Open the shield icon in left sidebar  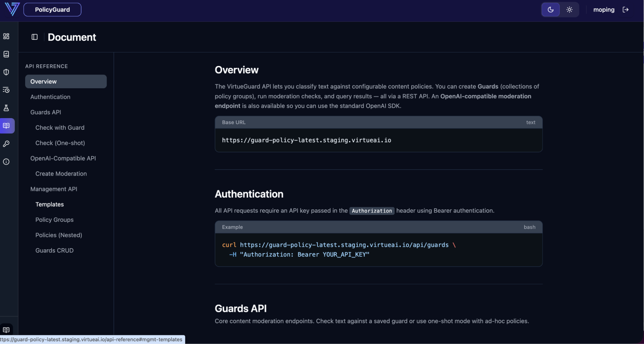coord(6,72)
